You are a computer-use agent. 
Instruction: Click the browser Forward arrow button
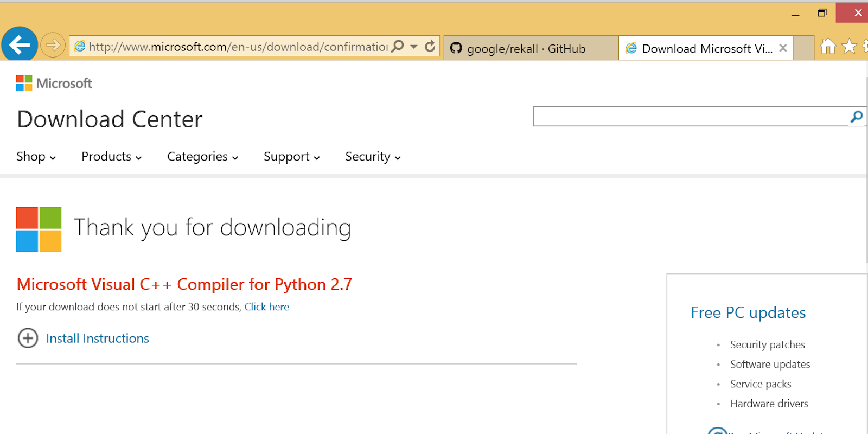[53, 45]
